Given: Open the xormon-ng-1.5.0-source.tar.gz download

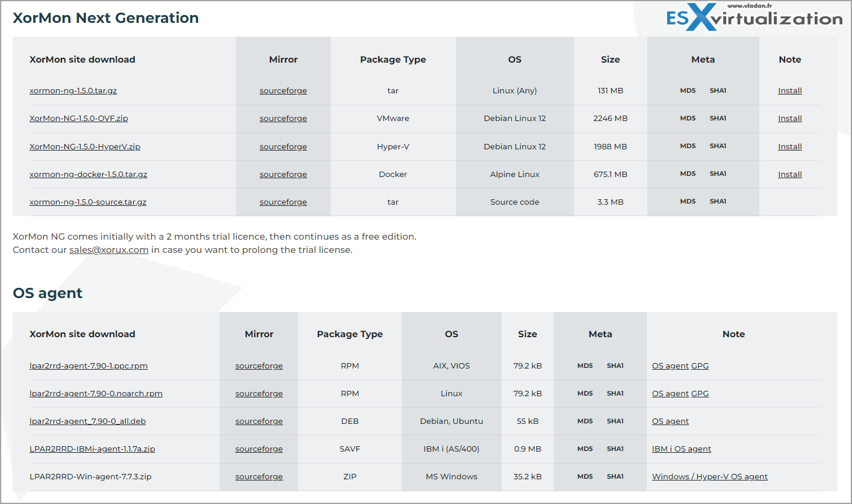Looking at the screenshot, I should pyautogui.click(x=87, y=202).
